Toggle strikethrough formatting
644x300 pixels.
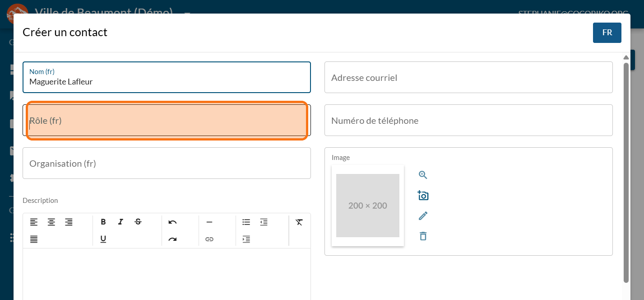(138, 222)
